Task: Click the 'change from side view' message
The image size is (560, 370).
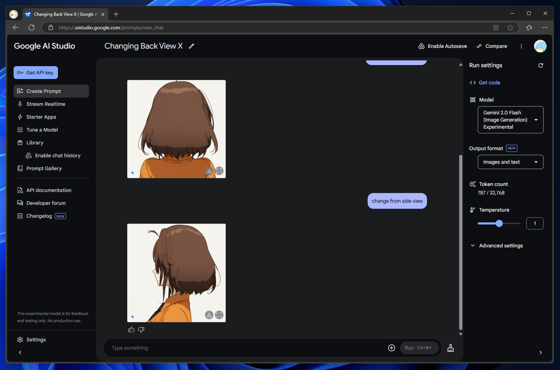Action: pos(397,201)
